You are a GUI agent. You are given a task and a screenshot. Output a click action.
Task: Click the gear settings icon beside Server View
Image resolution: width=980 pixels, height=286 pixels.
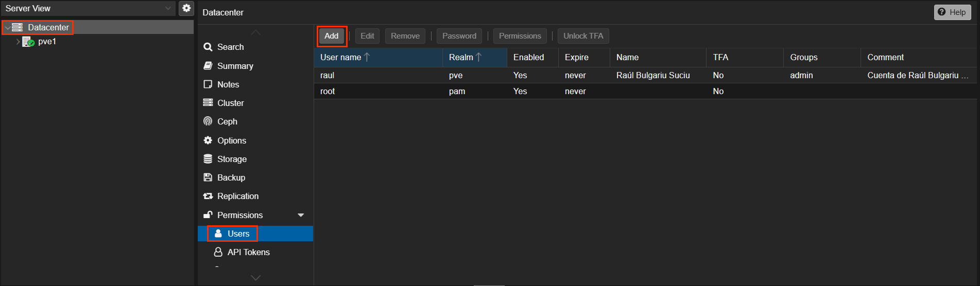[x=186, y=8]
